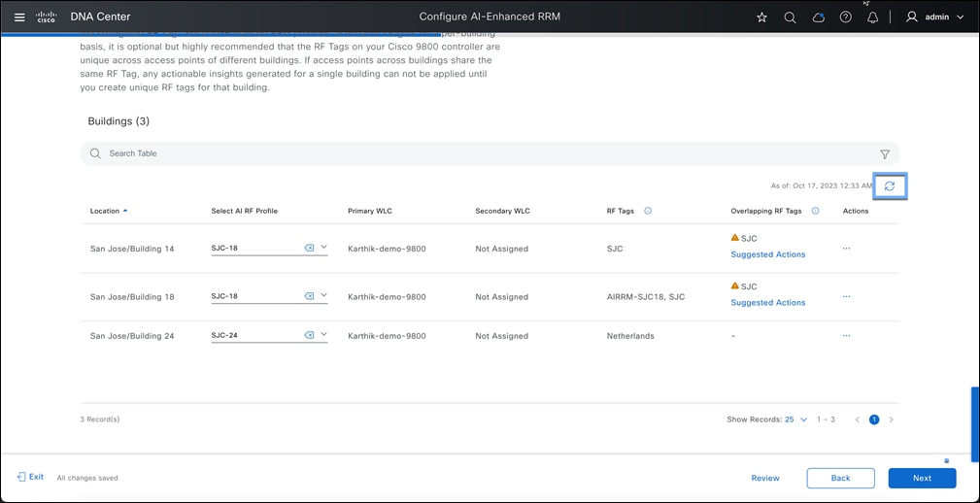Viewport: 980px width, 503px height.
Task: Go to previous page of records
Action: point(857,419)
